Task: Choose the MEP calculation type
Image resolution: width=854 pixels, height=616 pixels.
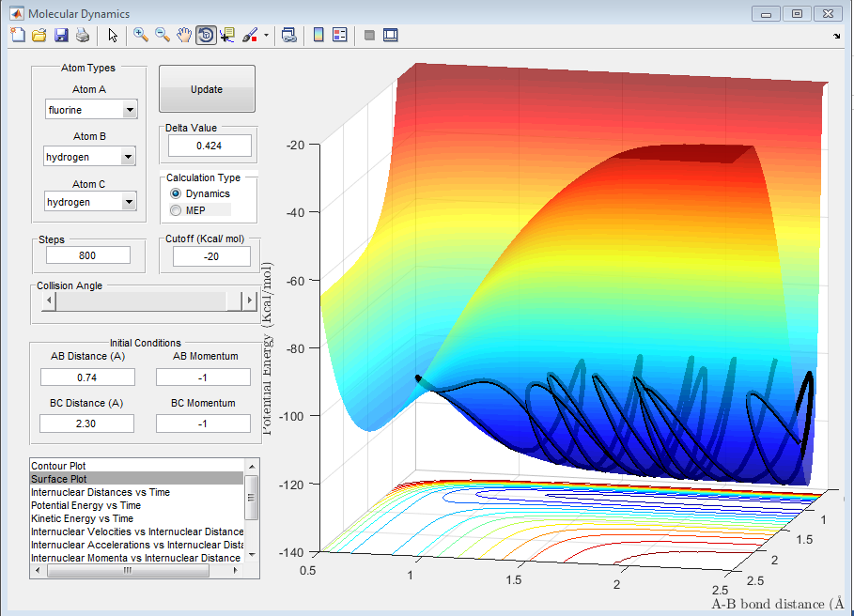Action: click(x=176, y=210)
